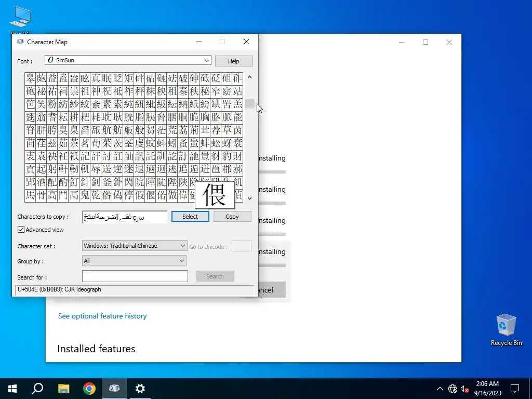This screenshot has width=532, height=399.
Task: Show hidden system tray icons
Action: (440, 389)
